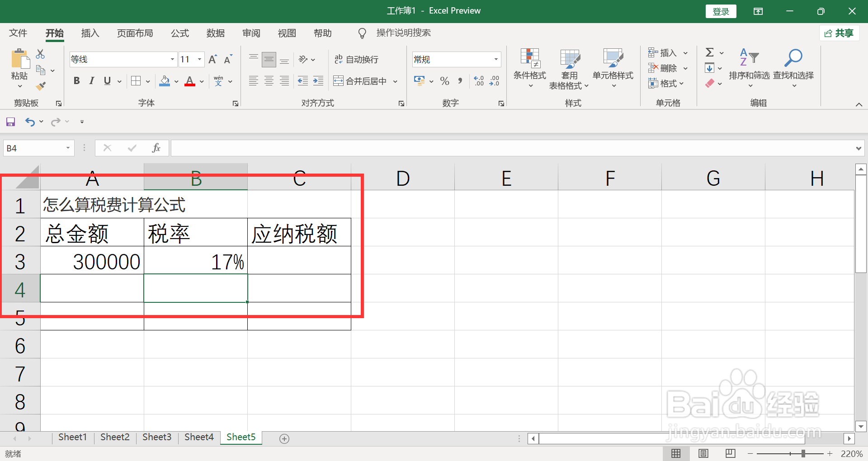The width and height of the screenshot is (868, 461).
Task: Open the font size 11 dropdown
Action: (x=199, y=59)
